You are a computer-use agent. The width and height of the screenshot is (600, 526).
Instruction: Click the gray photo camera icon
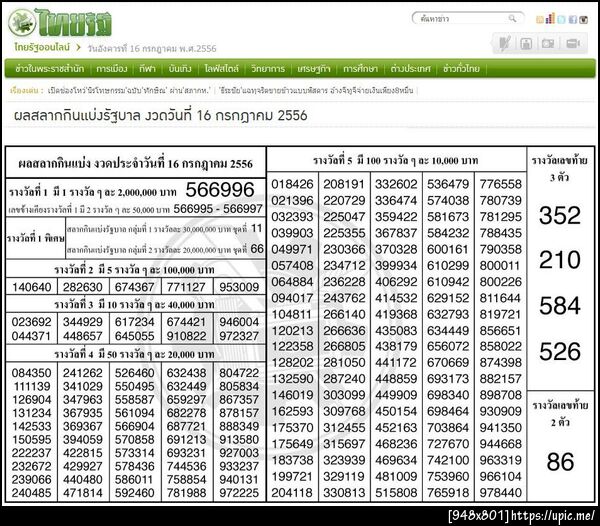pyautogui.click(x=548, y=44)
